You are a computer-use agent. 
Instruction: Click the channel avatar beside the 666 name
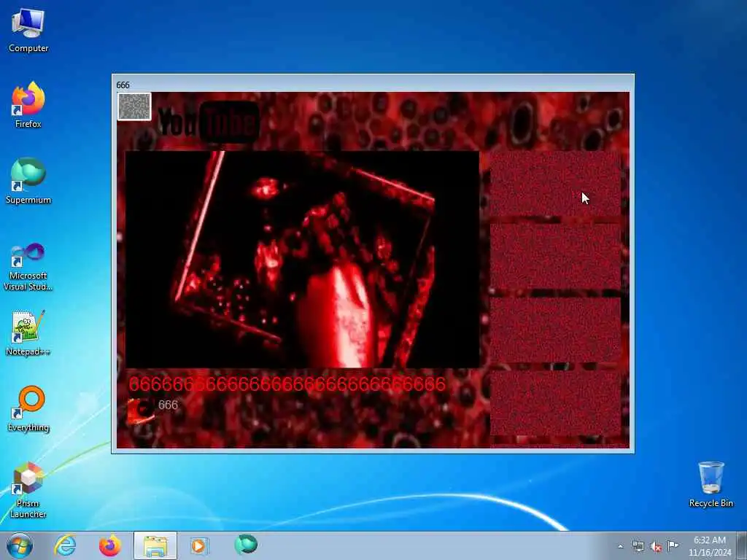[141, 411]
